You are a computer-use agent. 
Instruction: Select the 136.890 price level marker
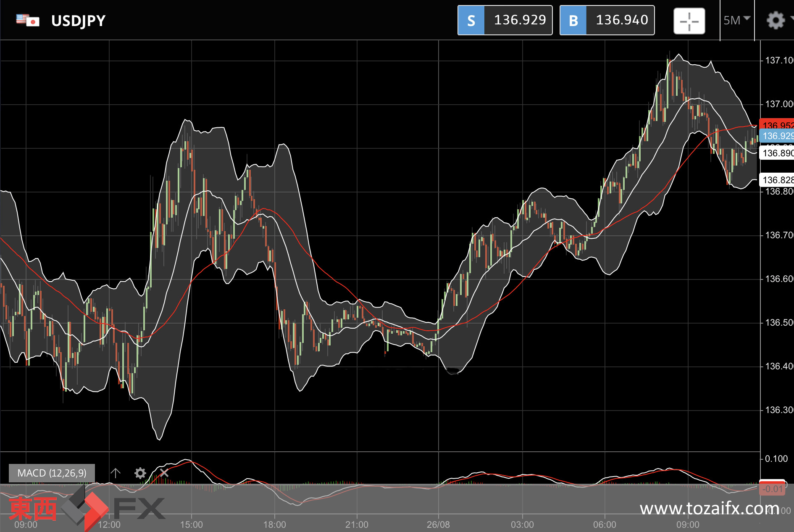click(x=777, y=153)
